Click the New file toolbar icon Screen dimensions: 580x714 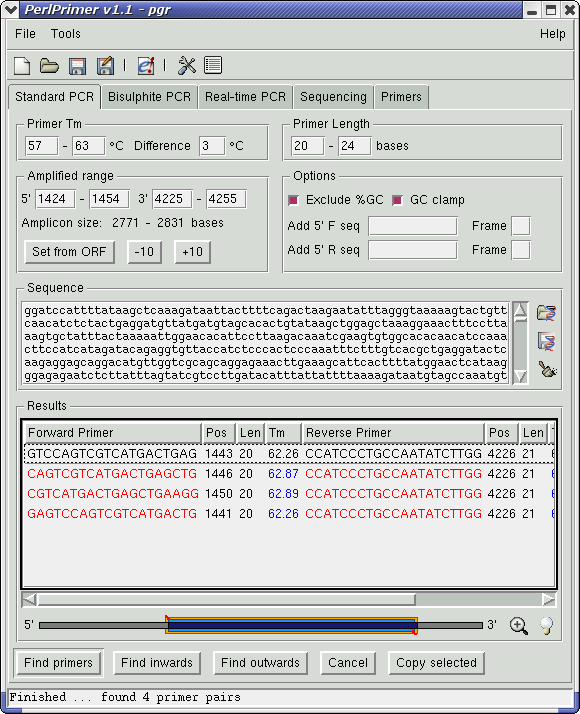(x=22, y=66)
